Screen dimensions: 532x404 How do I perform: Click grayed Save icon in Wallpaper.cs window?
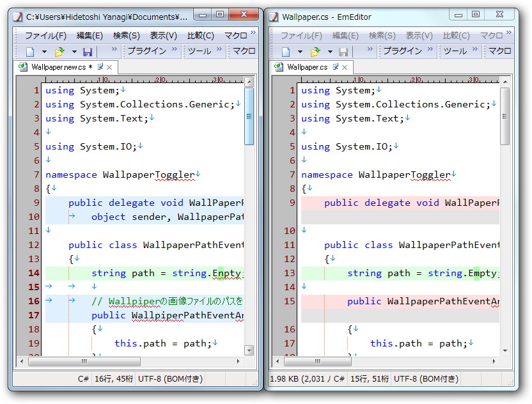pyautogui.click(x=343, y=52)
